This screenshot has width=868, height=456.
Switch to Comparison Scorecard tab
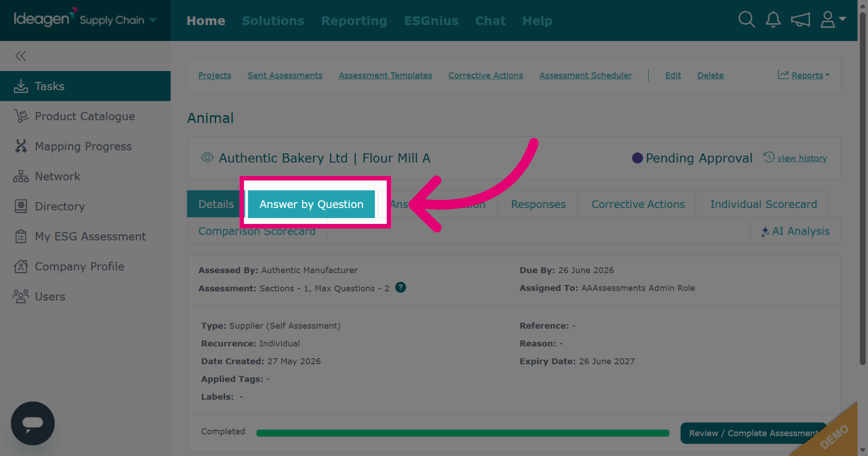coord(257,231)
